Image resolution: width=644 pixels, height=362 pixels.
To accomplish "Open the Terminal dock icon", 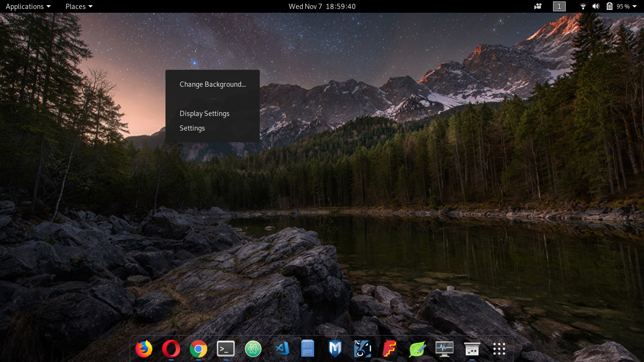I will [226, 349].
